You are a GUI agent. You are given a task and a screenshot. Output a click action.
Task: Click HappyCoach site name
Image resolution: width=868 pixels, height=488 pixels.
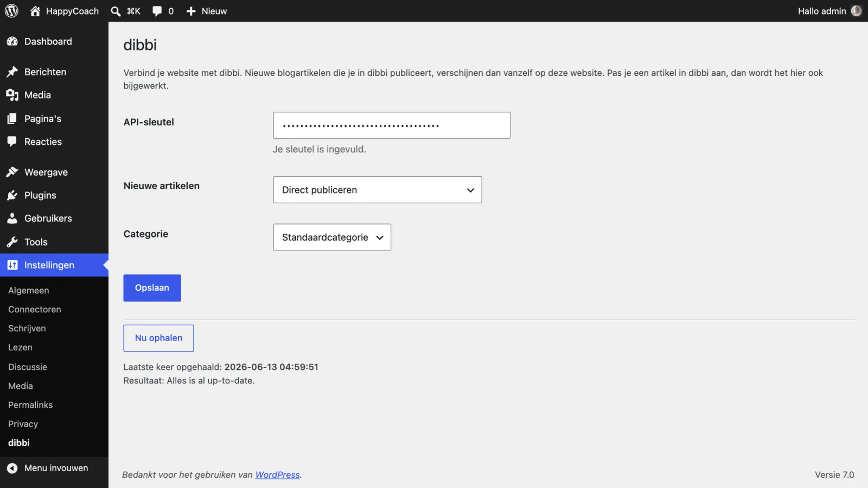(x=72, y=11)
